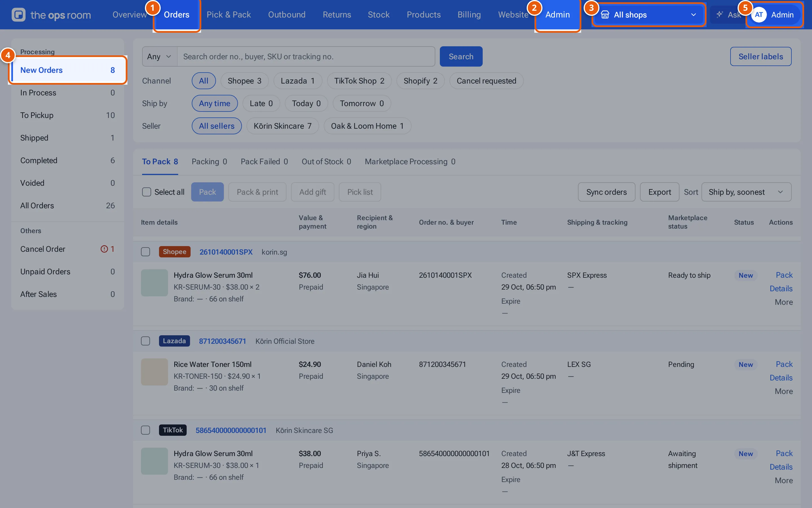Filter channel by TikTok Shop chip

pos(359,81)
